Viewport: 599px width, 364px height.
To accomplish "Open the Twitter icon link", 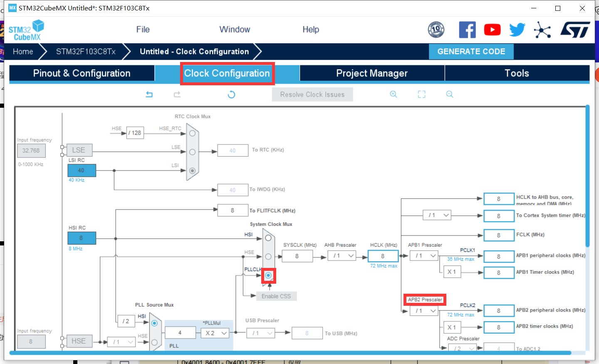I will click(517, 30).
